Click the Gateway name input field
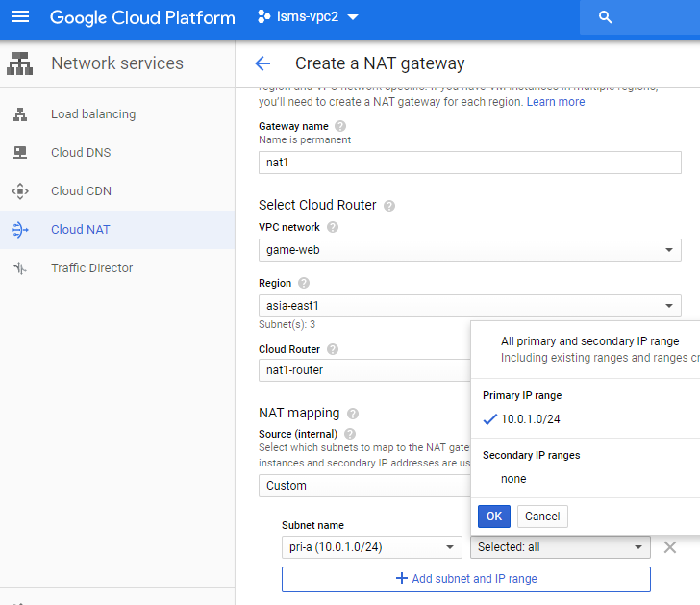Viewport: 700px width, 605px height. tap(469, 163)
